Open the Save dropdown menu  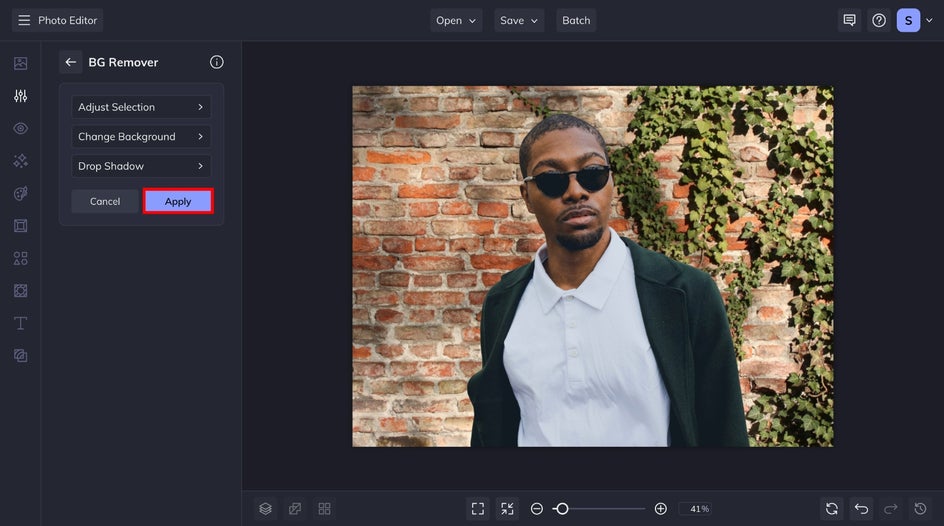point(519,20)
